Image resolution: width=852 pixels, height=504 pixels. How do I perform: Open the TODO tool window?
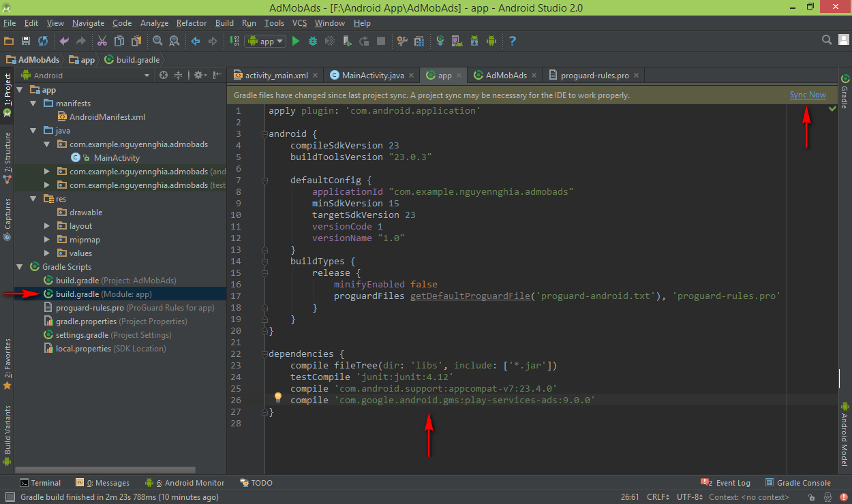(256, 483)
